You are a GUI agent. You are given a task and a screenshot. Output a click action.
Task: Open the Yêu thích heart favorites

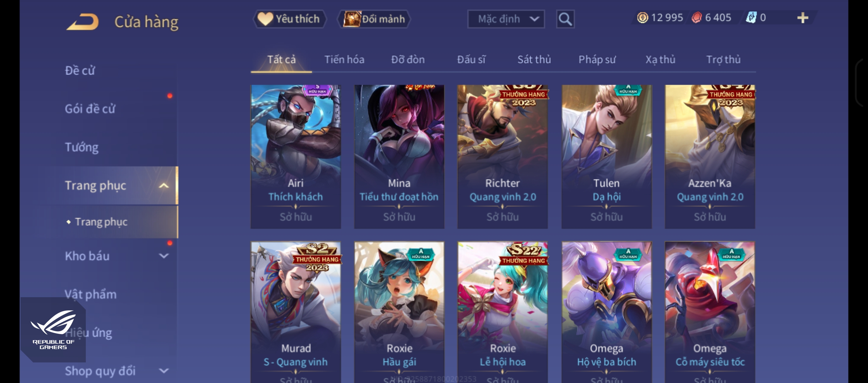(289, 19)
